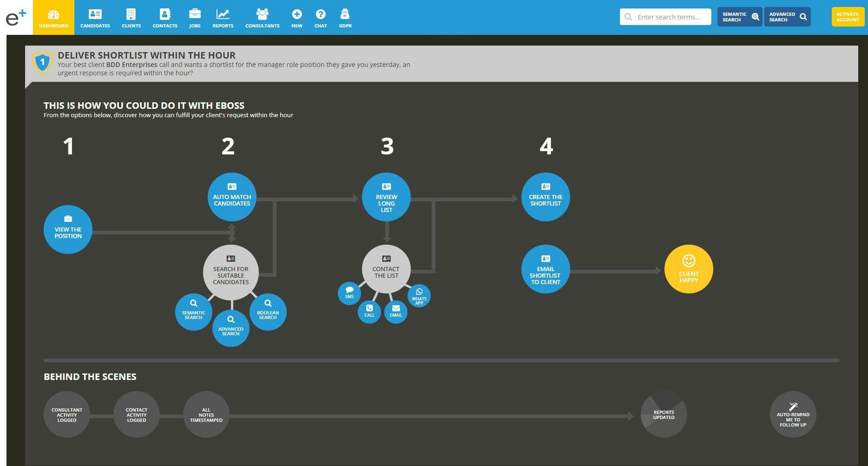Select the Auto Match Candidates step
Screen dimensions: 868x466
point(231,197)
